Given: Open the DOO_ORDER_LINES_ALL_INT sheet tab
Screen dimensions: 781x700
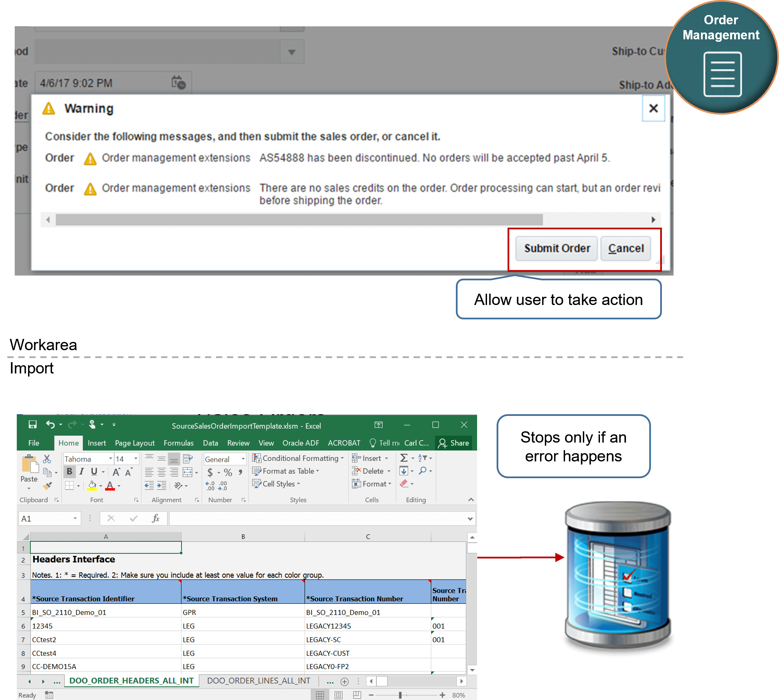Looking at the screenshot, I should (x=258, y=681).
